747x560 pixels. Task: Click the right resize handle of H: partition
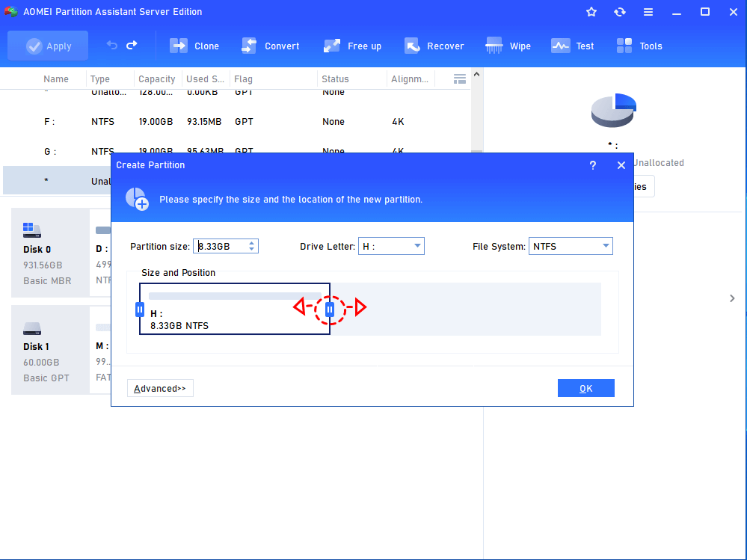tap(330, 310)
